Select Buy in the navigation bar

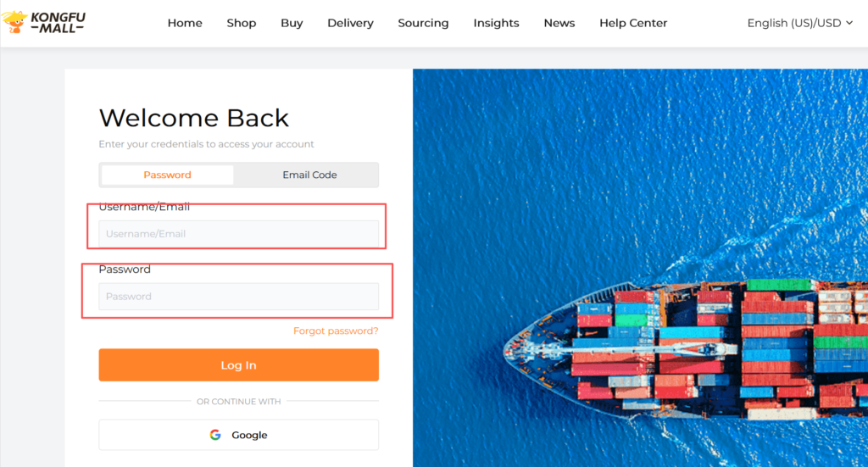click(292, 23)
